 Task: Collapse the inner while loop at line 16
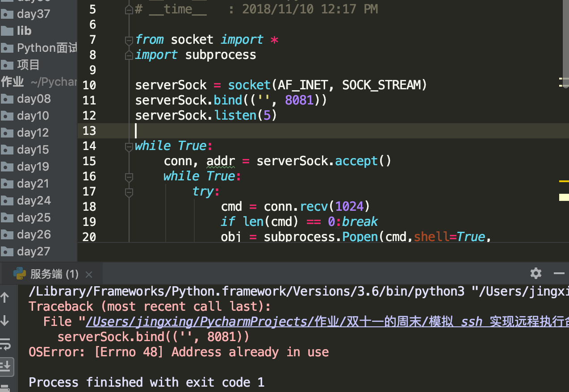[x=129, y=177]
